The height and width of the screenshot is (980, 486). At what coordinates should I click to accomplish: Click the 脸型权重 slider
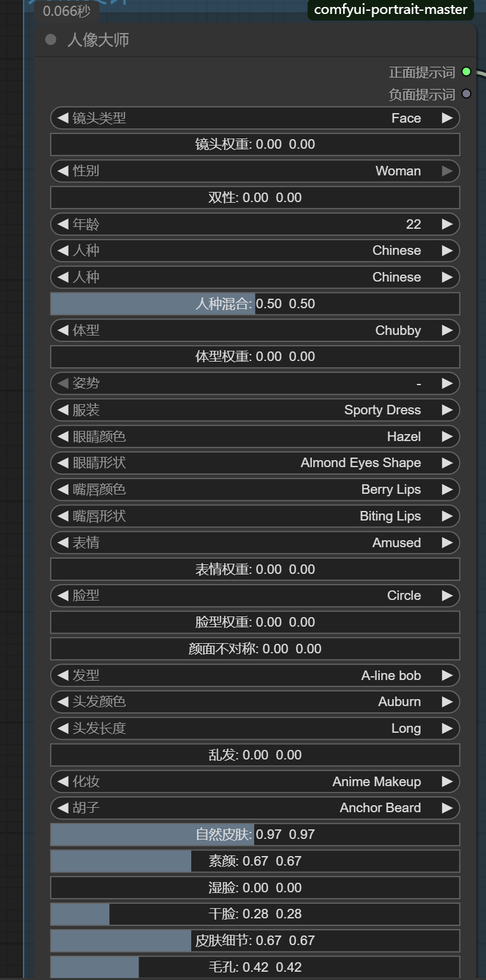coord(255,622)
